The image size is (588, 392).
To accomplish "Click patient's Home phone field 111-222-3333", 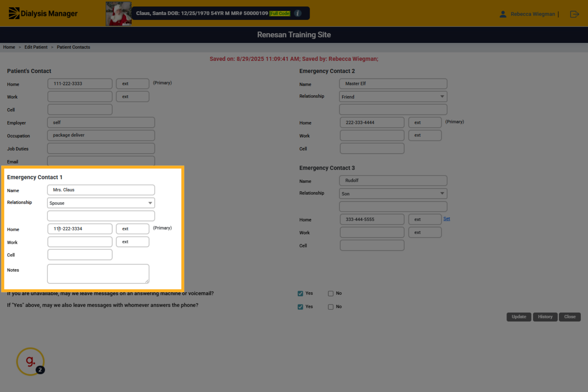I will tap(80, 84).
